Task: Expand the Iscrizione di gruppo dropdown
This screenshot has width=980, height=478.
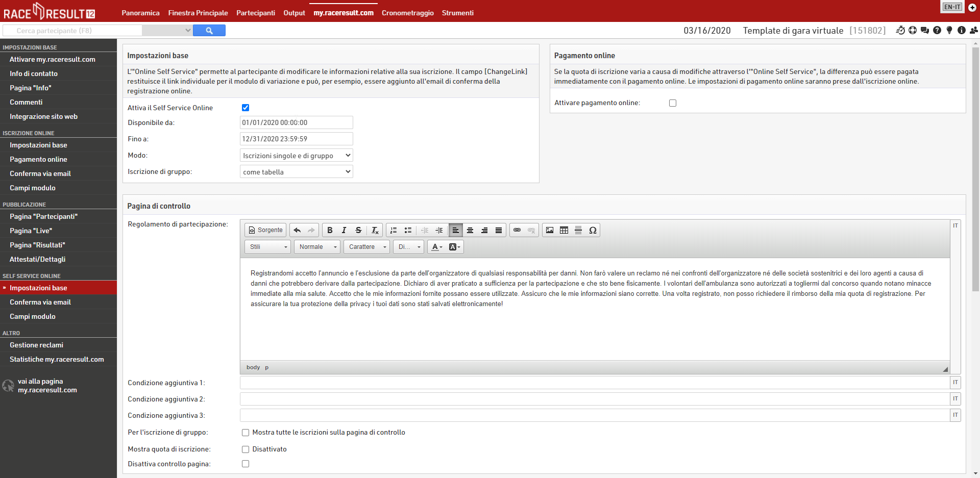Action: 296,172
